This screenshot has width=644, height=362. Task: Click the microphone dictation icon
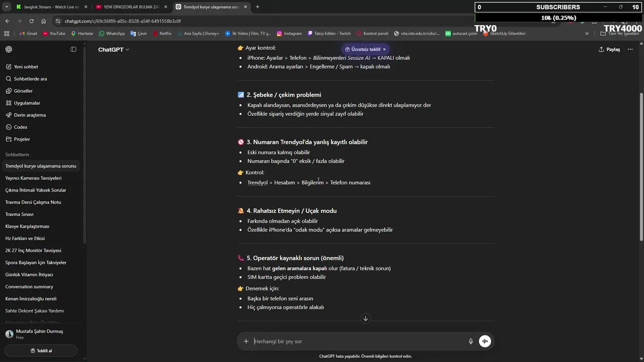click(471, 341)
